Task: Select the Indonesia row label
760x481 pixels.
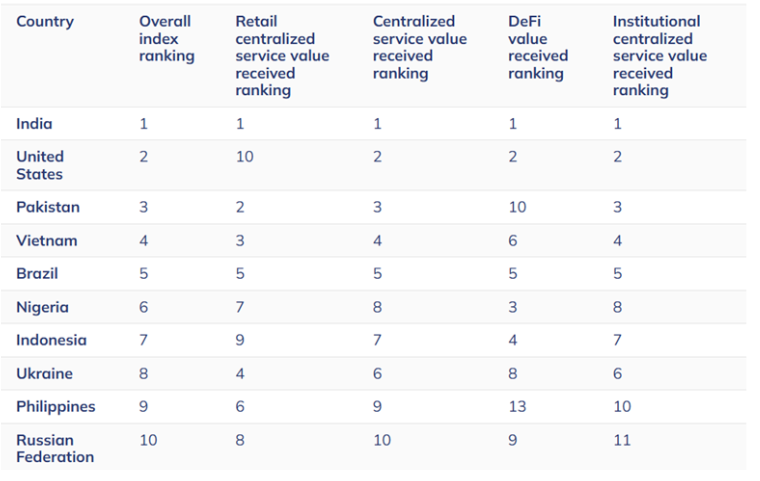Action: [51, 340]
